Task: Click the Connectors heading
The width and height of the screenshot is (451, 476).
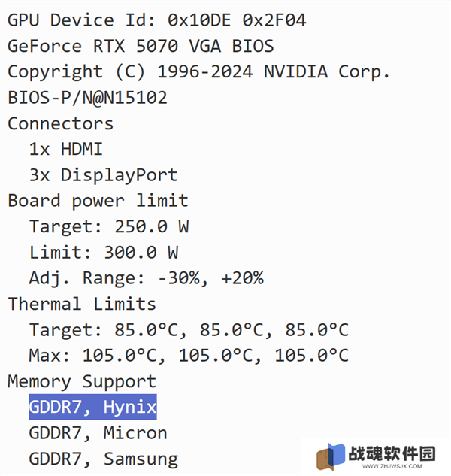Action: pyautogui.click(x=60, y=123)
